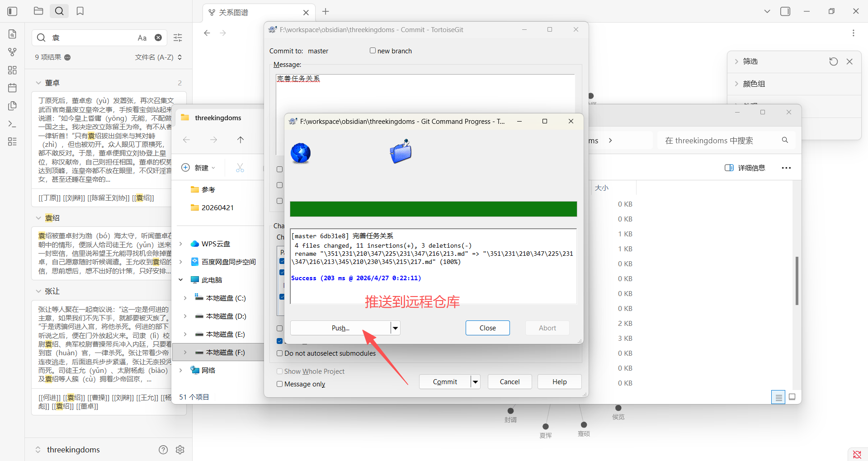Click the cut scissors icon in Explorer

point(240,168)
